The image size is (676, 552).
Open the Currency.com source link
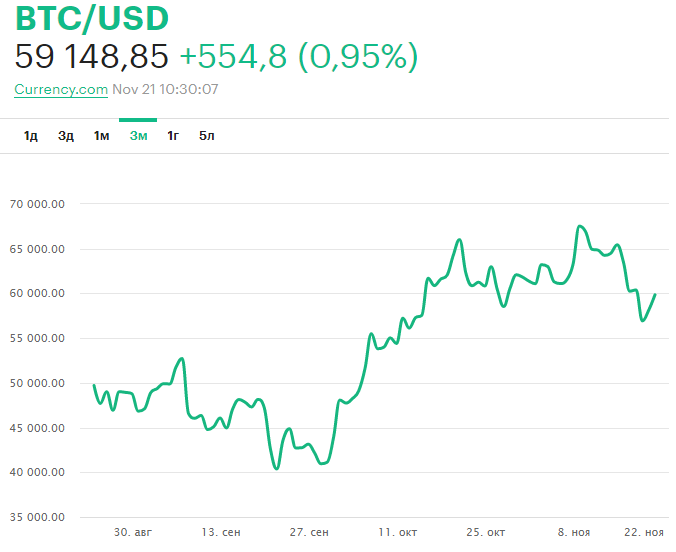[61, 89]
